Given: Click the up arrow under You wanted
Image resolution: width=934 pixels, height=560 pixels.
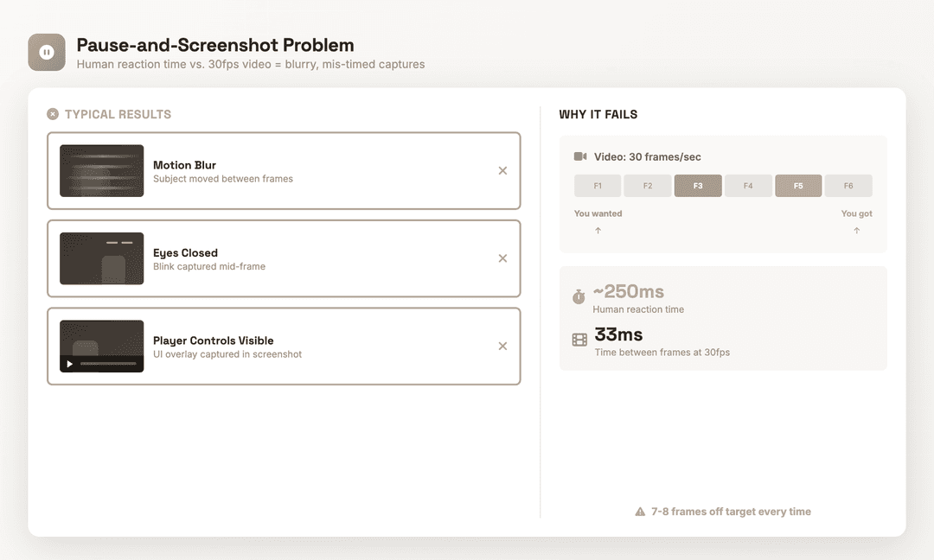Looking at the screenshot, I should 598,230.
